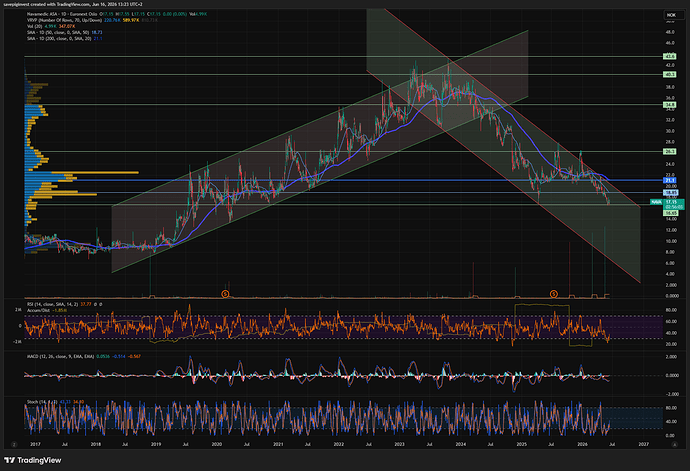Click the orange event marker near 2020
This screenshot has width=690, height=471.
point(225,294)
